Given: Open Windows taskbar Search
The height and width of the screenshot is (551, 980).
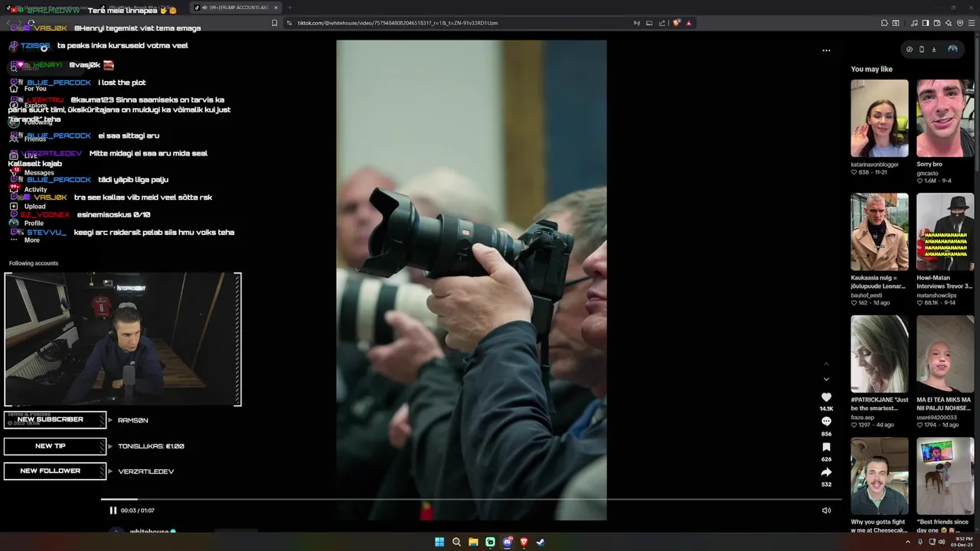Looking at the screenshot, I should [456, 542].
